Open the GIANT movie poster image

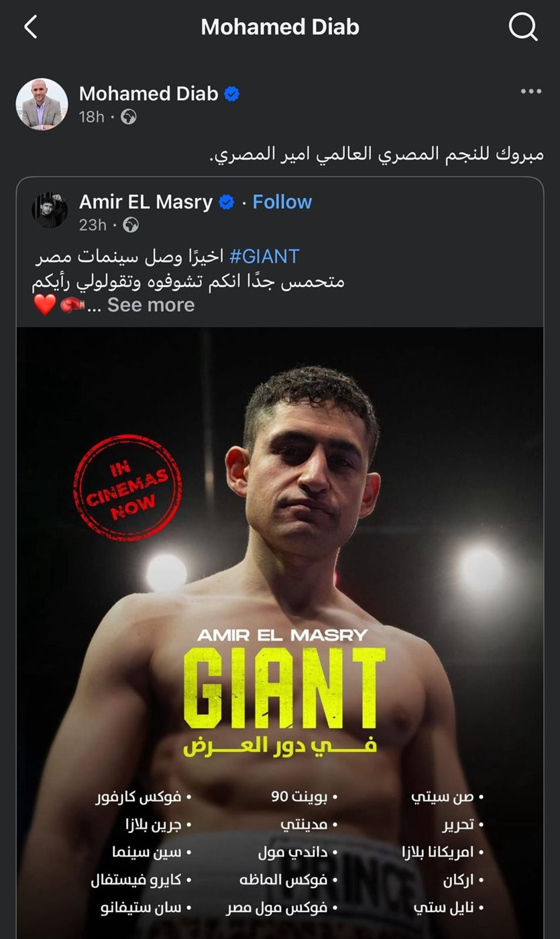[x=280, y=632]
